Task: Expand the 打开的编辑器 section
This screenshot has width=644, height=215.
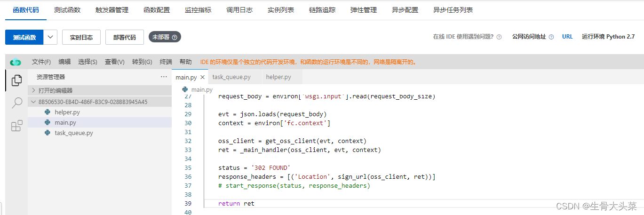Action: point(100,90)
